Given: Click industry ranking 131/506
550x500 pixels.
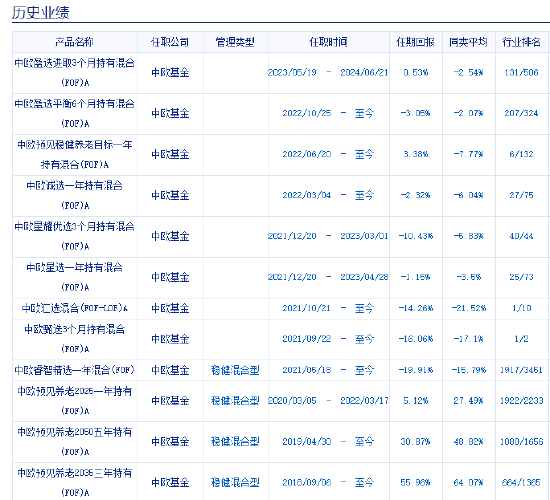Looking at the screenshot, I should click(522, 73).
